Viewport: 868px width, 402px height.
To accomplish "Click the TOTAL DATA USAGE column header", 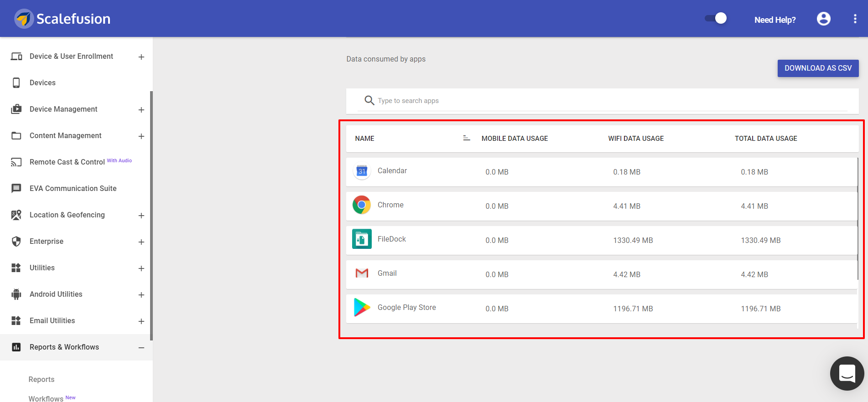I will click(x=766, y=139).
